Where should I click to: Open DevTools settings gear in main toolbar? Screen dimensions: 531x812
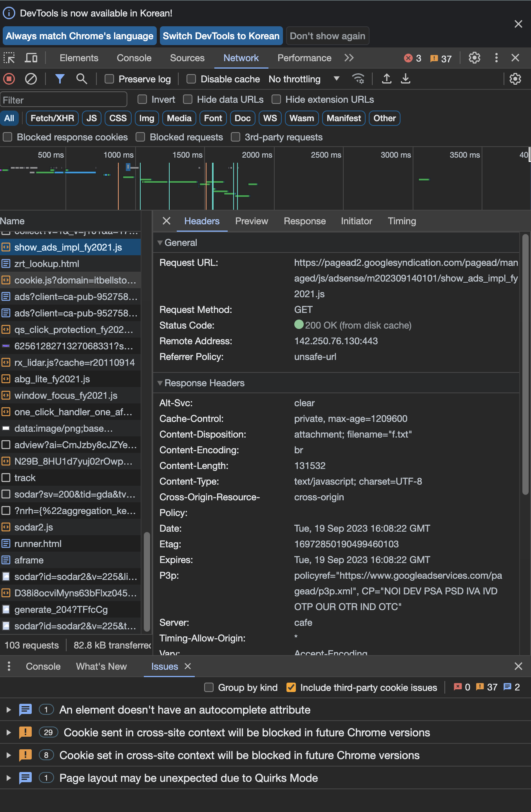[475, 58]
